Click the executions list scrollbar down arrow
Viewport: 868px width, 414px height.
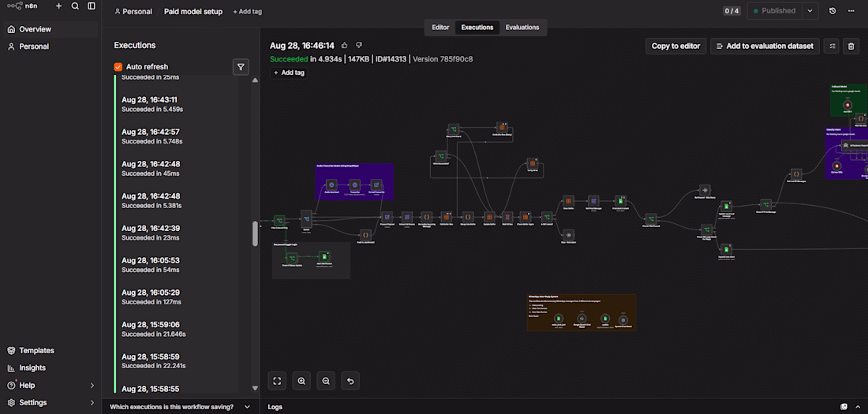pyautogui.click(x=255, y=388)
